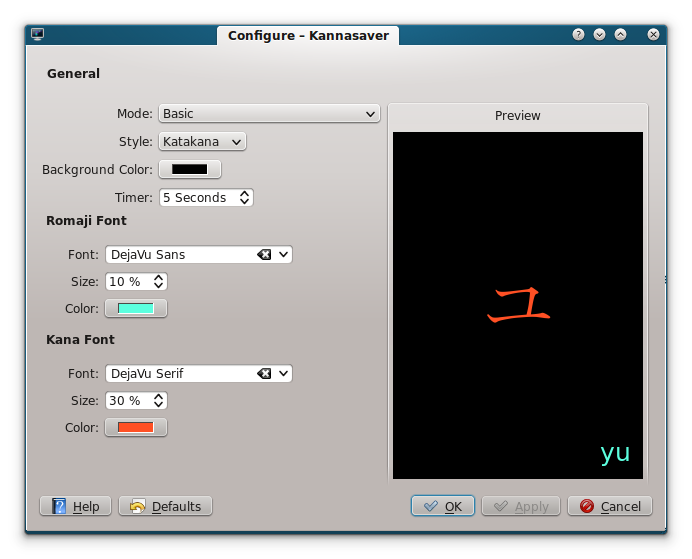Close the Configure - Kannasaver window
This screenshot has width=692, height=559.
(654, 34)
